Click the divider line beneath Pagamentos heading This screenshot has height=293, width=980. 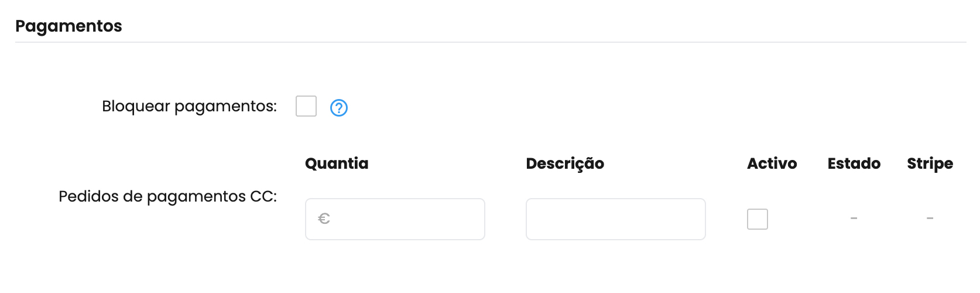tap(491, 42)
